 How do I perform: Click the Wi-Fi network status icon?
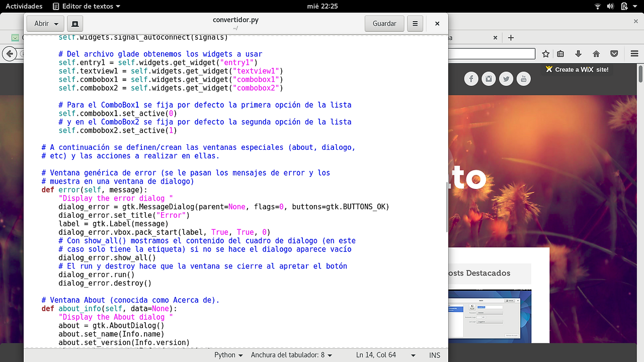coord(598,6)
